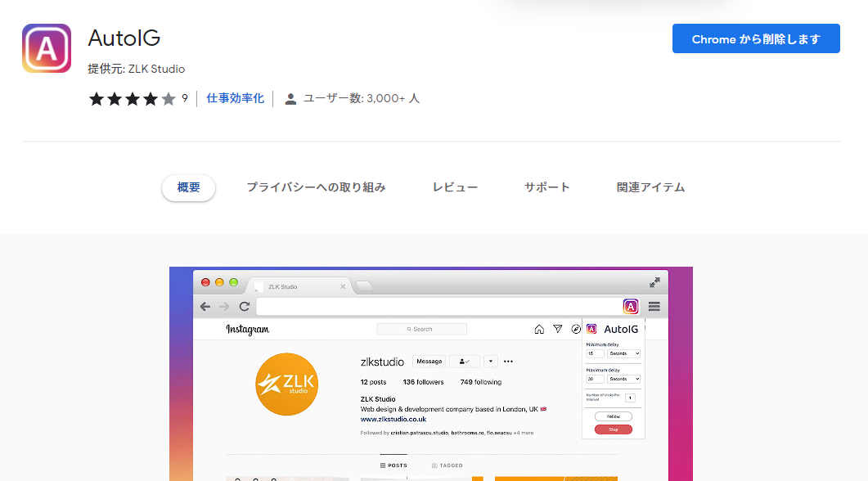
Task: Click the AutoIG extension logo icon
Action: tap(47, 48)
